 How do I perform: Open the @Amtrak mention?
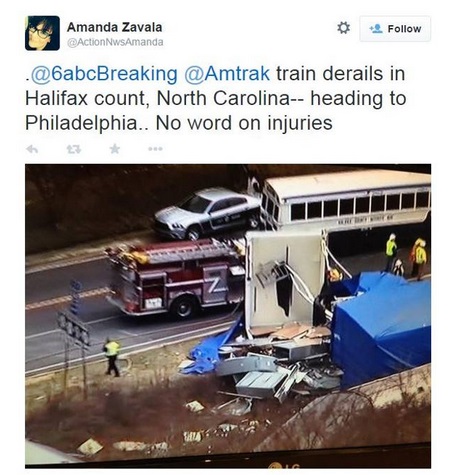pos(227,74)
